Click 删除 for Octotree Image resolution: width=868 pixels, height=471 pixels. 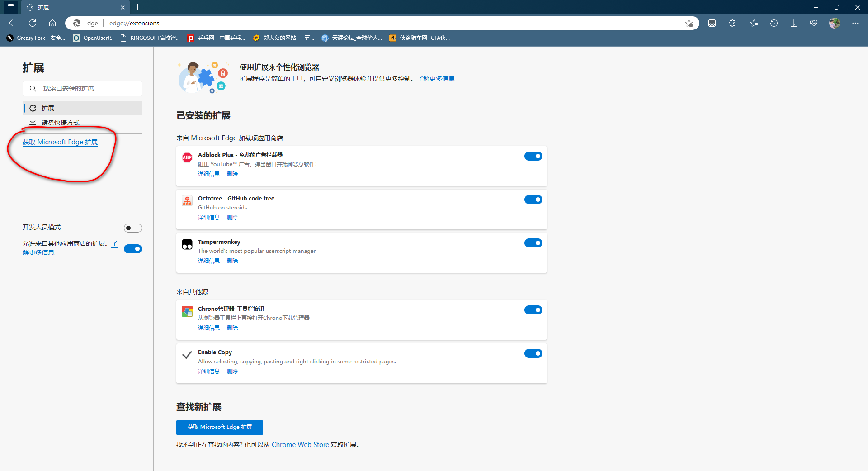[x=232, y=218]
